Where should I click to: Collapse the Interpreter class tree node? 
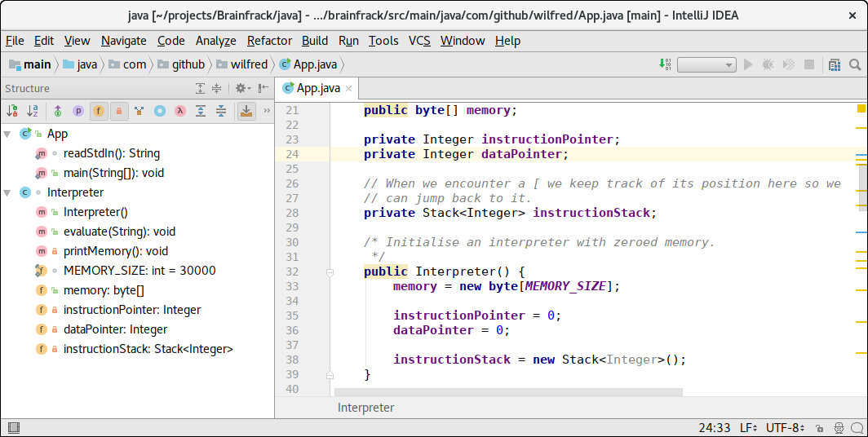coord(7,192)
